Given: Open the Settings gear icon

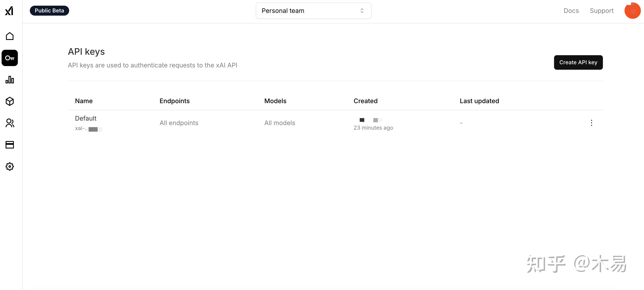Looking at the screenshot, I should tap(10, 166).
